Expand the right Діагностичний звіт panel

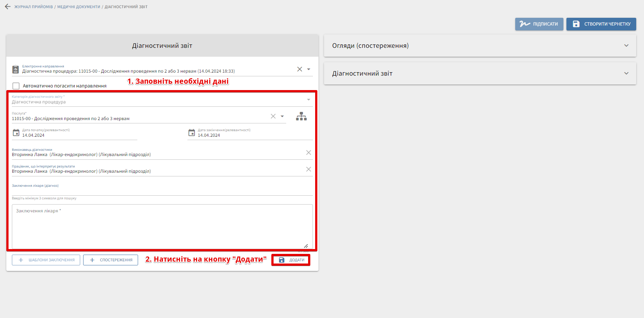tap(626, 73)
